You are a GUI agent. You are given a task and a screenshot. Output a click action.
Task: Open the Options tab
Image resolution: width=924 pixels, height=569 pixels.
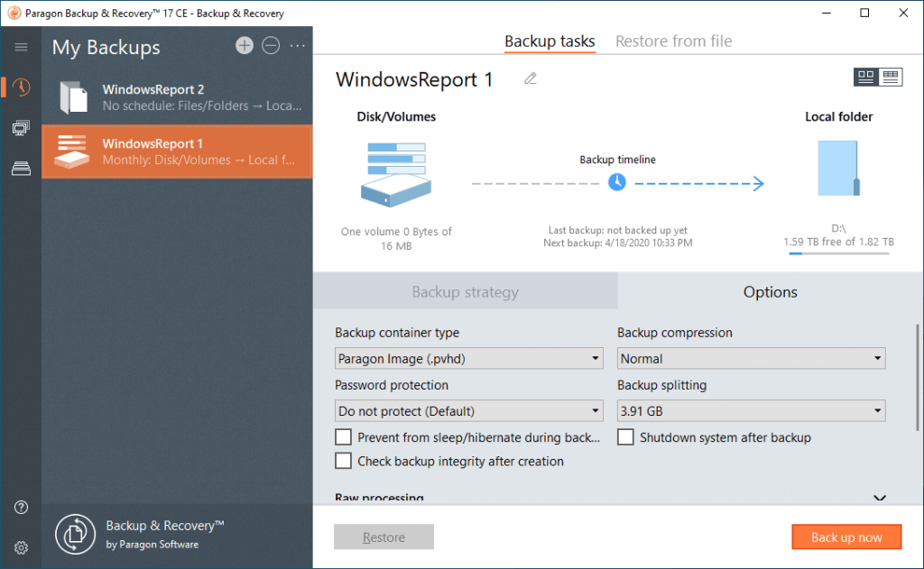(771, 291)
